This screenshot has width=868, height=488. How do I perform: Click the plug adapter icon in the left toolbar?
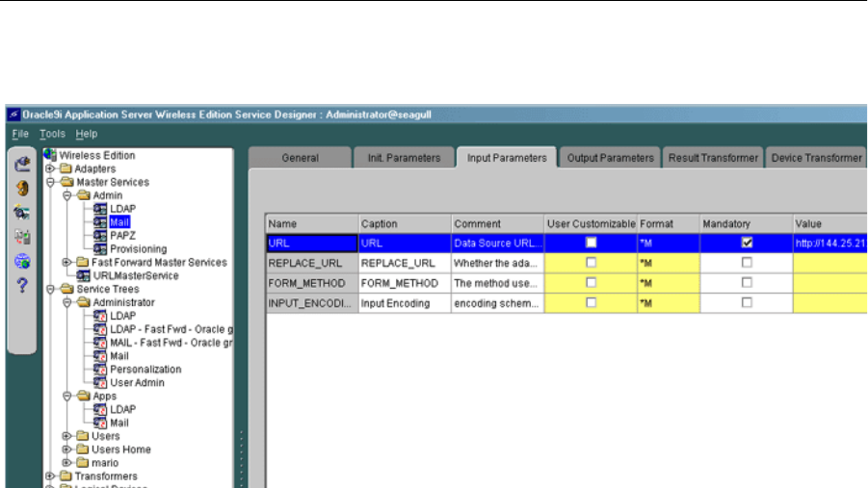click(x=22, y=164)
